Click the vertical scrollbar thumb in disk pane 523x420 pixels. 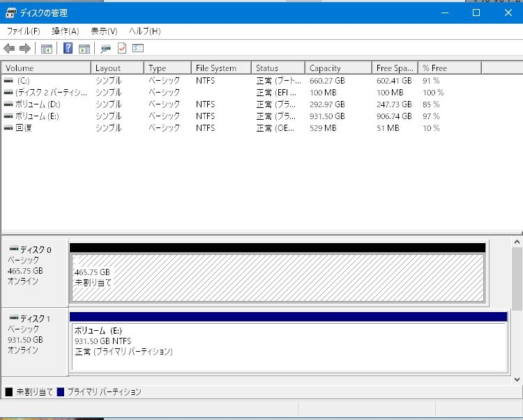pyautogui.click(x=517, y=279)
